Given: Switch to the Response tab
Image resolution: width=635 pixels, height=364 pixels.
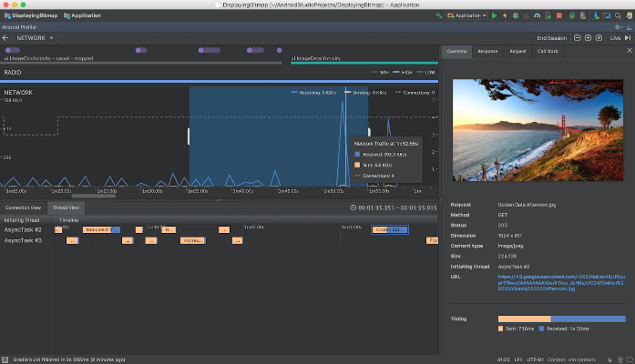Looking at the screenshot, I should click(488, 51).
